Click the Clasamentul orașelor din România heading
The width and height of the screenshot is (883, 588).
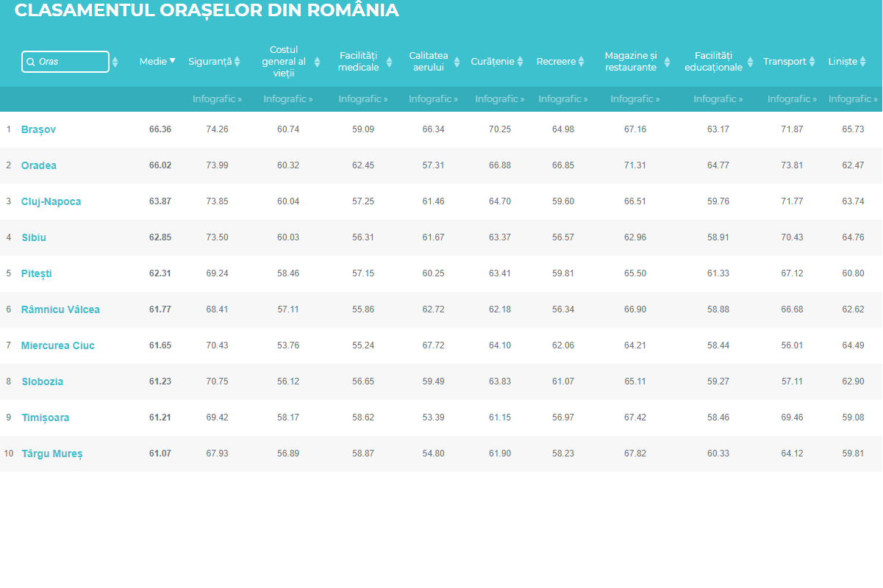207,10
